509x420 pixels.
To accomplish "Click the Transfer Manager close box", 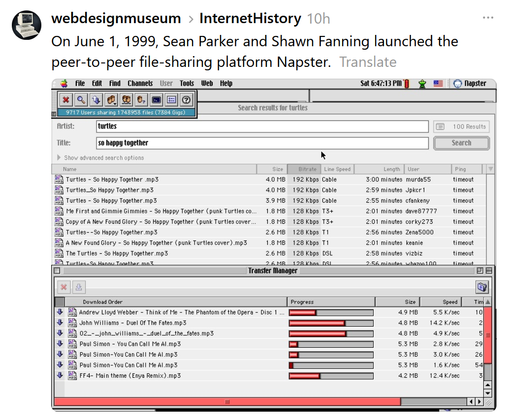I will 57,270.
